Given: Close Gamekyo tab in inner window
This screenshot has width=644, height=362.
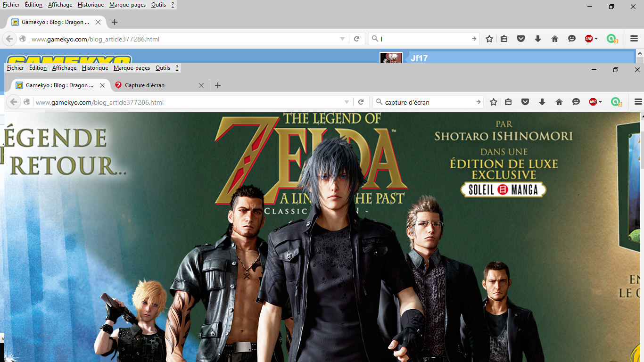Looking at the screenshot, I should click(102, 85).
